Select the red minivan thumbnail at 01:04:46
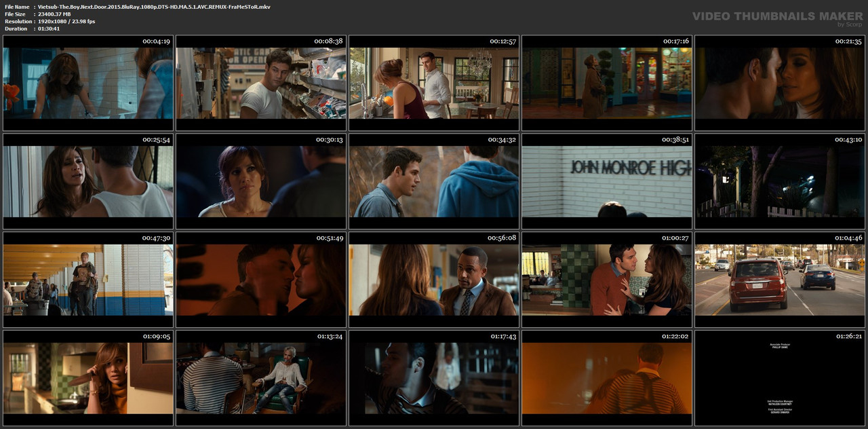The image size is (868, 429). (x=780, y=280)
